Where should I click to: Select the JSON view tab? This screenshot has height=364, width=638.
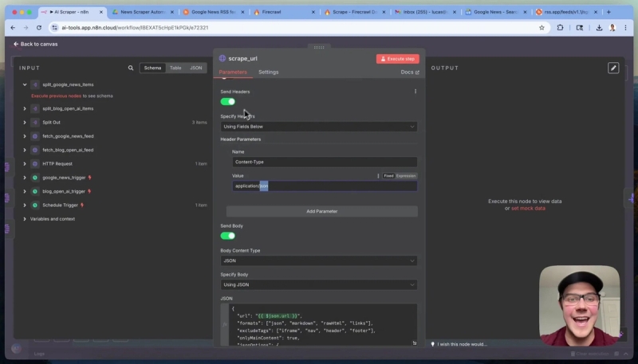click(x=195, y=68)
